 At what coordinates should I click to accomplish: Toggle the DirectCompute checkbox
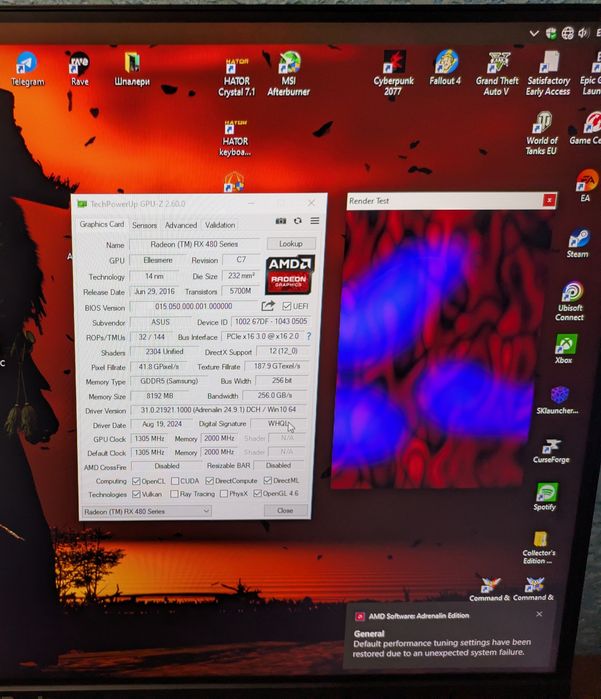click(x=210, y=481)
